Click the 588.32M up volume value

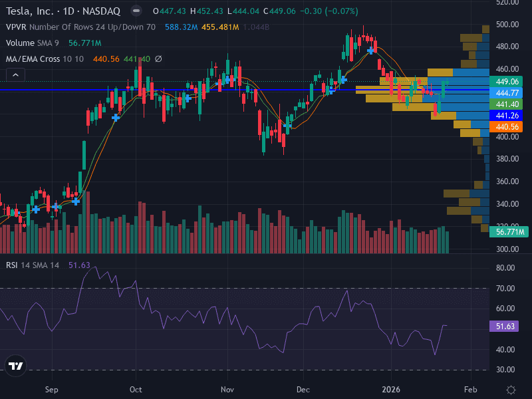click(x=181, y=27)
